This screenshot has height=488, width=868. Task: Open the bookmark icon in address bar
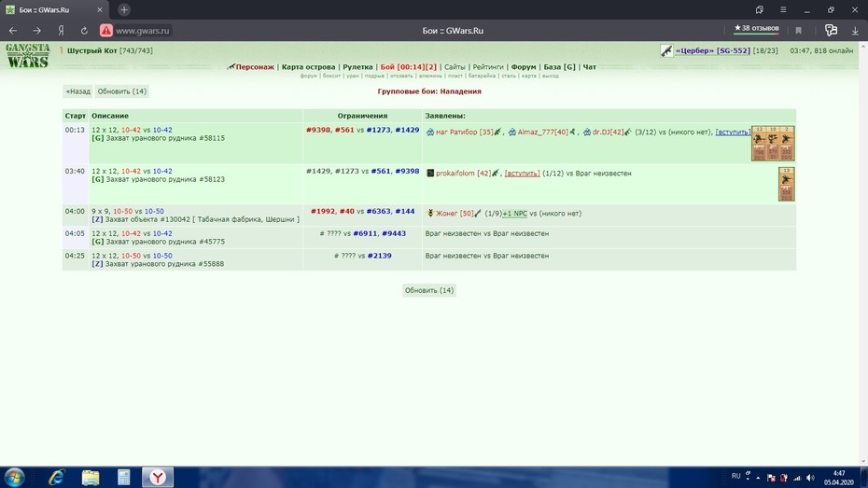coord(798,31)
